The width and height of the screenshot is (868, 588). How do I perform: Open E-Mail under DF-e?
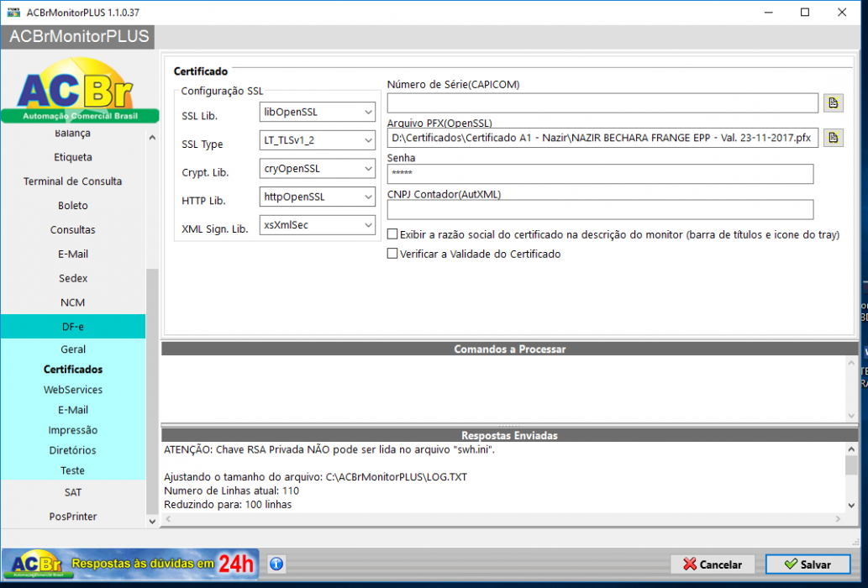tap(72, 411)
